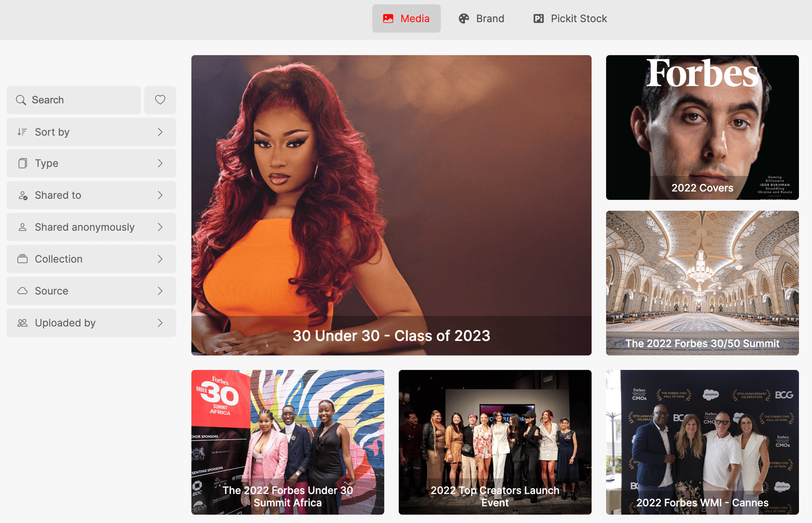The image size is (812, 523).
Task: Open The 2022 Forbes 30/50 Summit collection
Action: pos(702,283)
